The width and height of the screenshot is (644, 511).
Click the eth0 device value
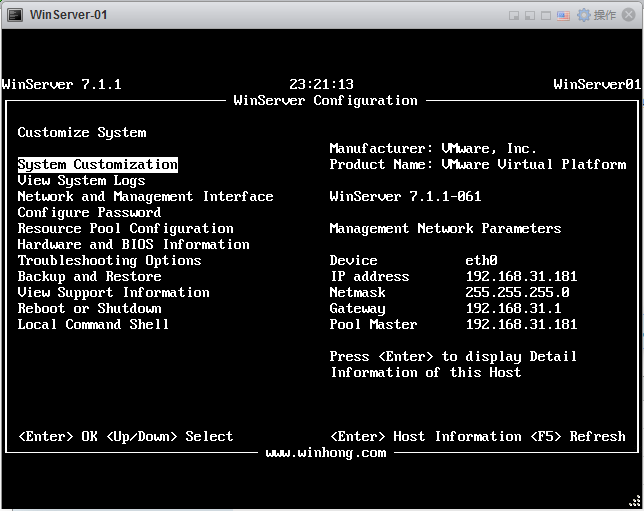[481, 260]
